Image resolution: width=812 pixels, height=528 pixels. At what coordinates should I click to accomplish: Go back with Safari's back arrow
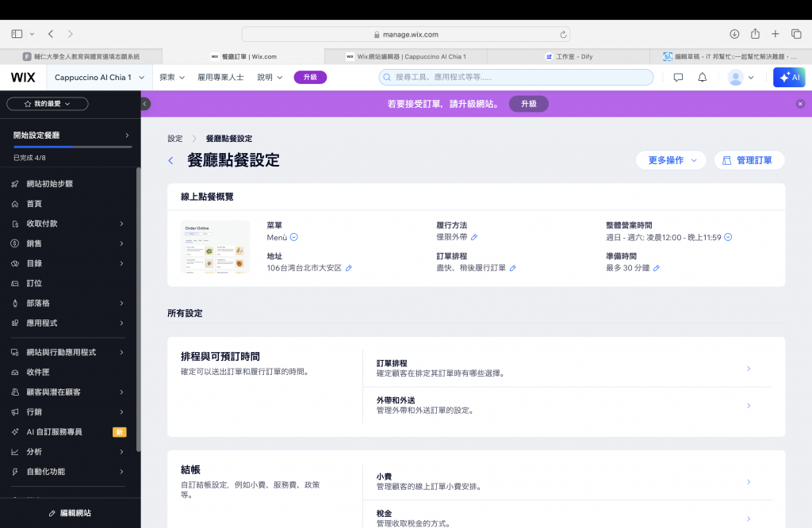pos(51,34)
